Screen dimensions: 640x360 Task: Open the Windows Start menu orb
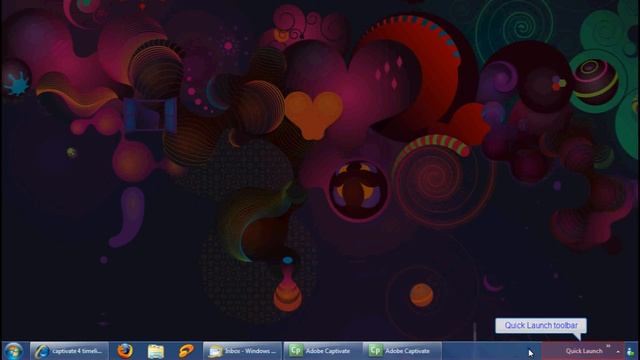coord(13,351)
